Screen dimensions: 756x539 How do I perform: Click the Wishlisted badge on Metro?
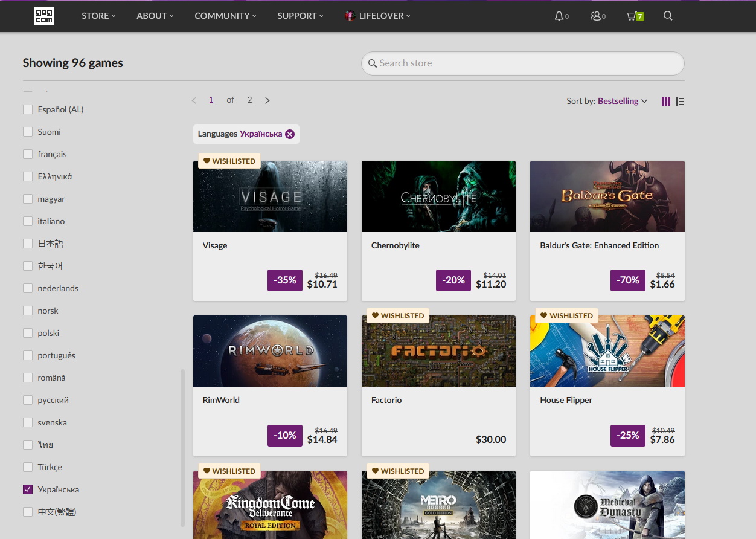pos(397,471)
